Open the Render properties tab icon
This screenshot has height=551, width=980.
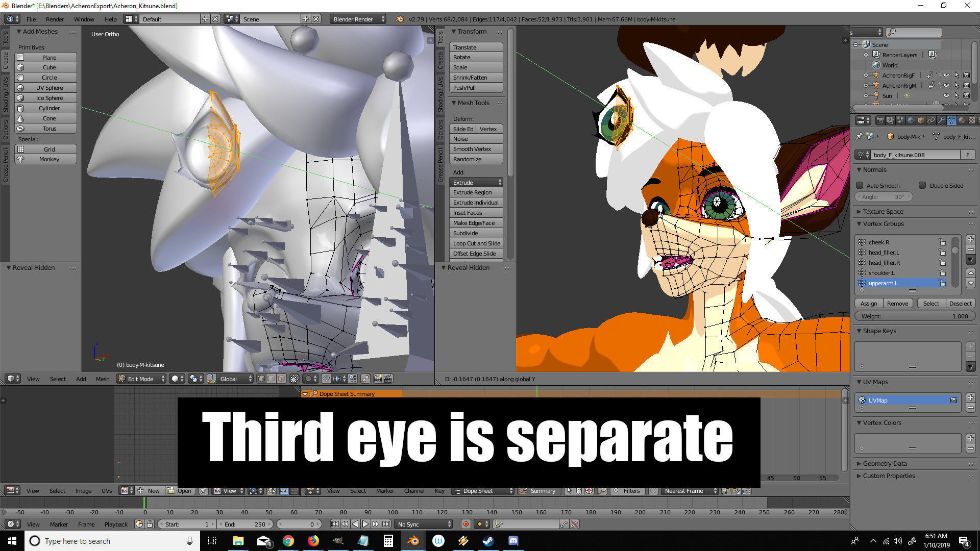880,120
